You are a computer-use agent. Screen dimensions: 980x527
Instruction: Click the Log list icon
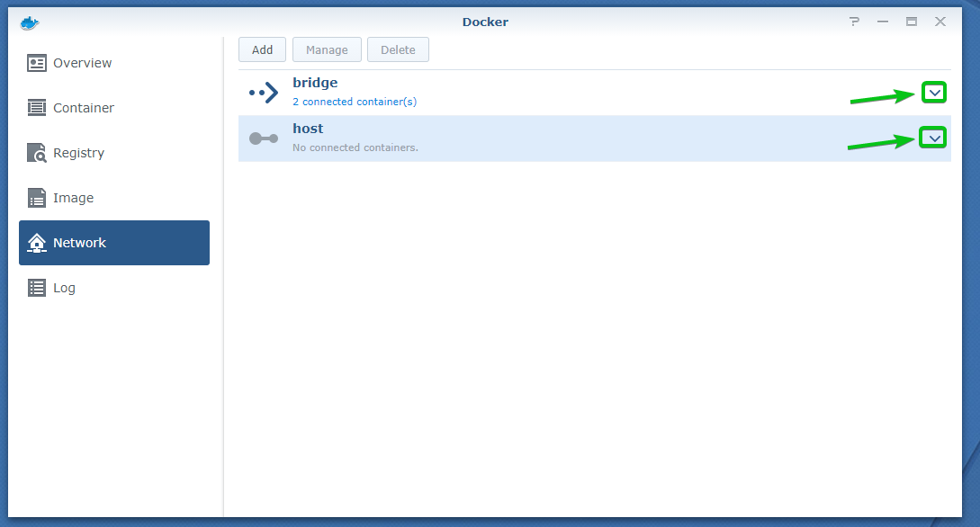(x=37, y=288)
